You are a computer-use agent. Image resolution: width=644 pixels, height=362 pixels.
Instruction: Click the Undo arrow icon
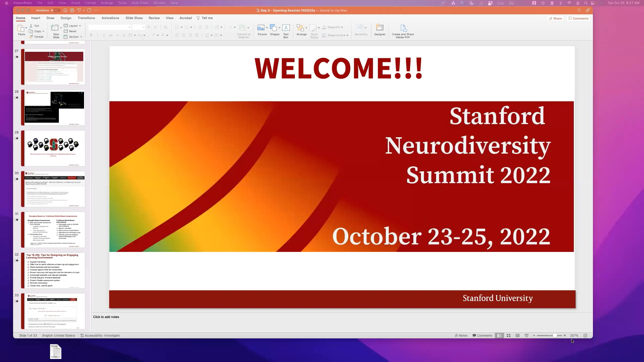79,10
